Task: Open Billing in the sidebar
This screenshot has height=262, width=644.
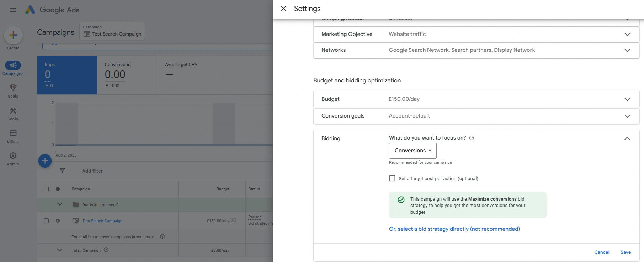Action: tap(13, 136)
